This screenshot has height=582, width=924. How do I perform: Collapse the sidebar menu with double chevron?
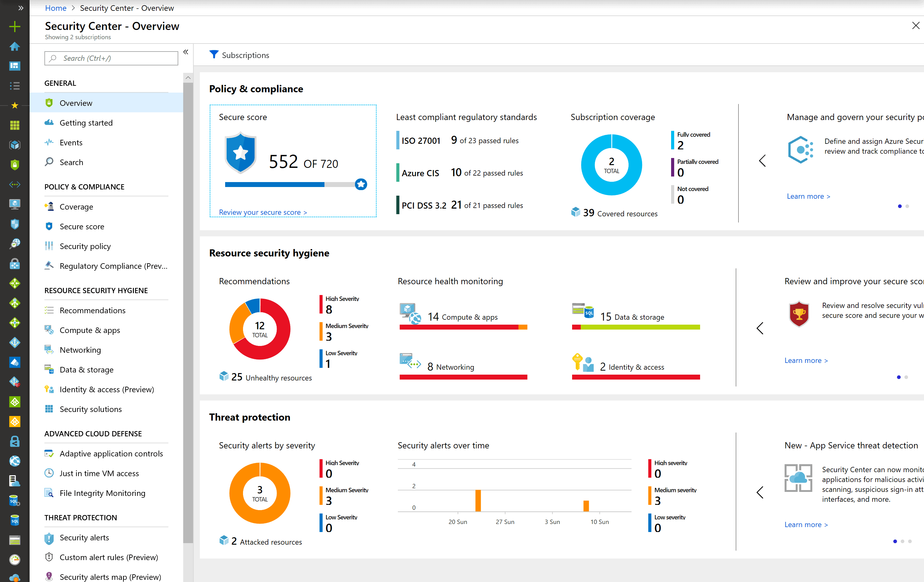(x=186, y=52)
